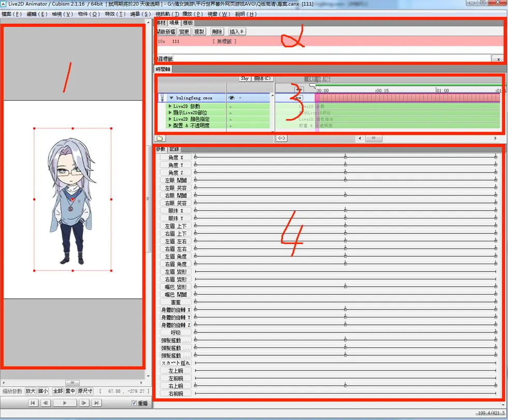Click the character model in canvas

point(72,200)
